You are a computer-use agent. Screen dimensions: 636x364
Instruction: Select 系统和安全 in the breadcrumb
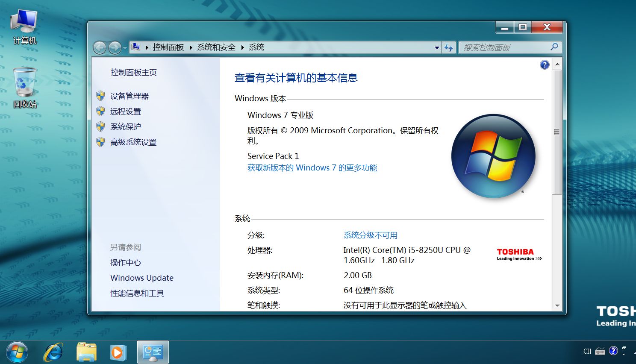click(x=216, y=47)
